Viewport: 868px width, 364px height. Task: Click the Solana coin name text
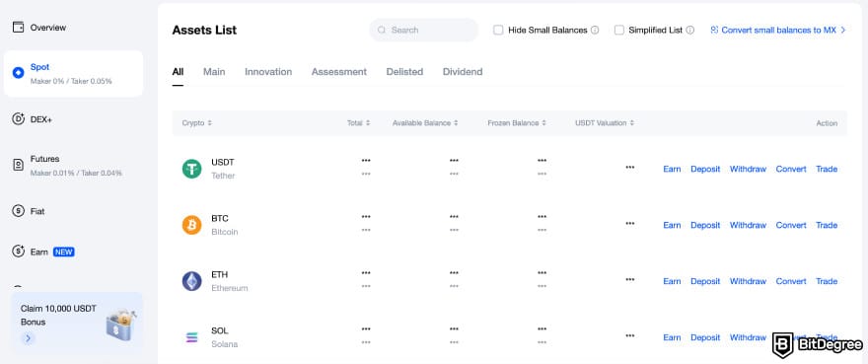(224, 344)
